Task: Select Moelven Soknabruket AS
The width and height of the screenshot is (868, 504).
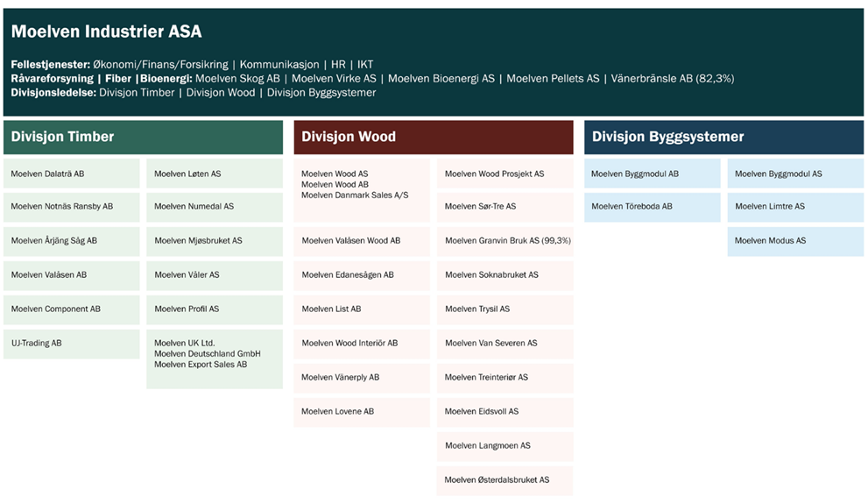Action: tap(505, 274)
